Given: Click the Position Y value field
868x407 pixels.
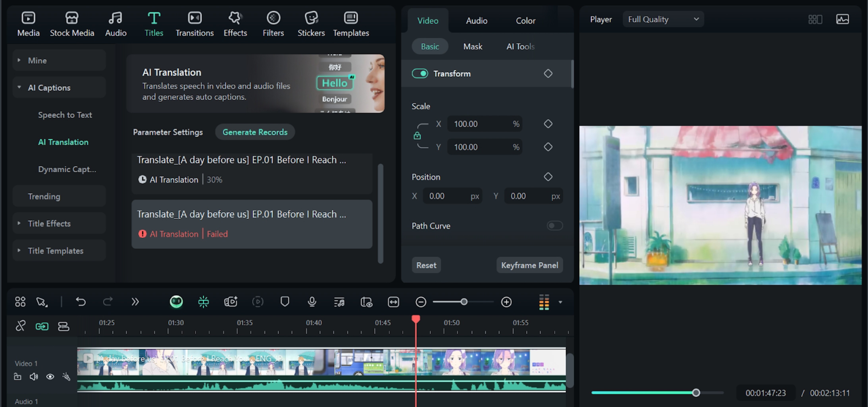Looking at the screenshot, I should point(534,196).
